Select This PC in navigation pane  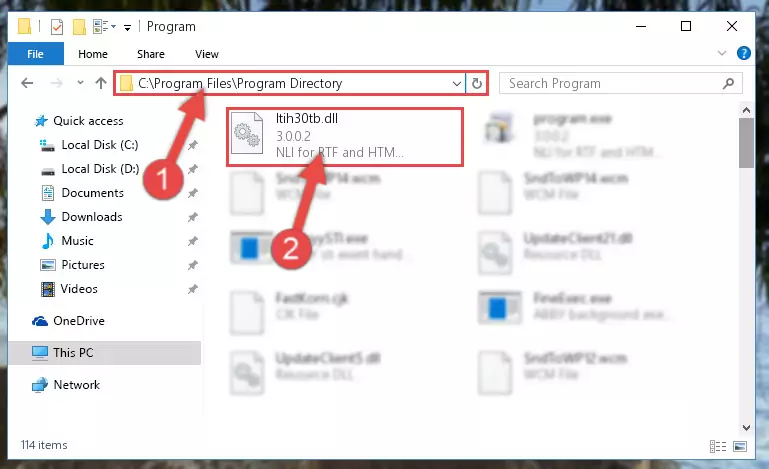coord(104,353)
